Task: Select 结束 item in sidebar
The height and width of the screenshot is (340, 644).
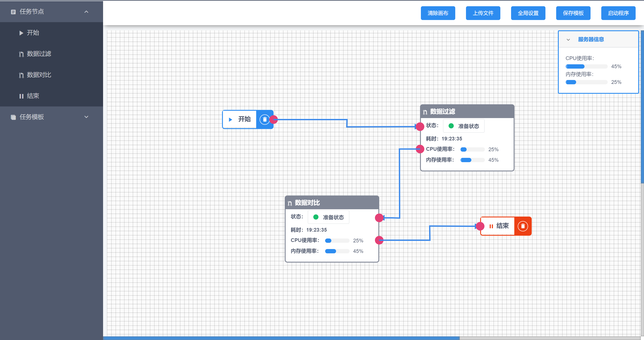Action: [33, 96]
